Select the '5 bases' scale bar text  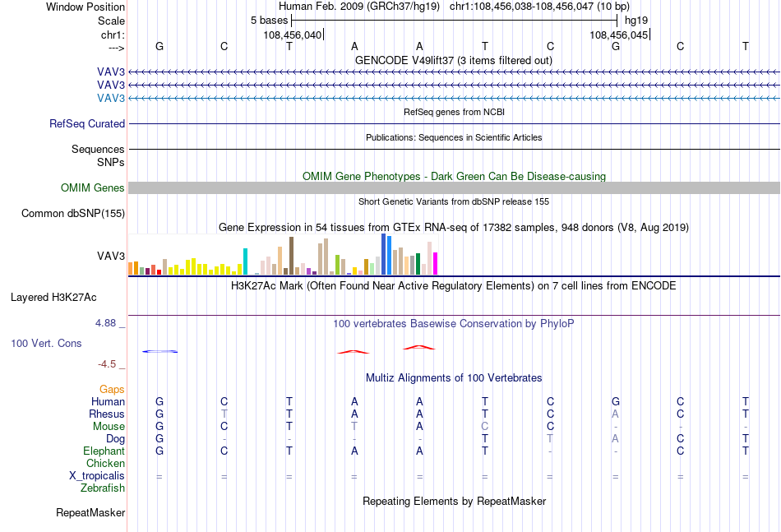tap(269, 21)
